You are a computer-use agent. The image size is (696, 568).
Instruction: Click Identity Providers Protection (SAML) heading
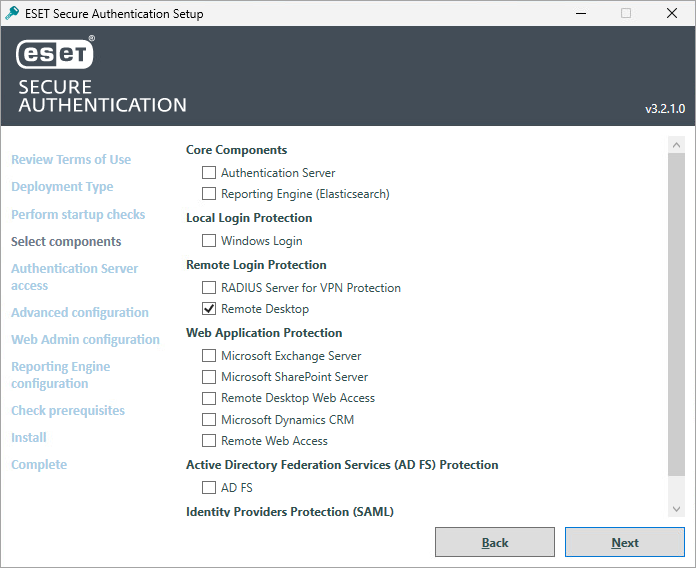(x=290, y=511)
